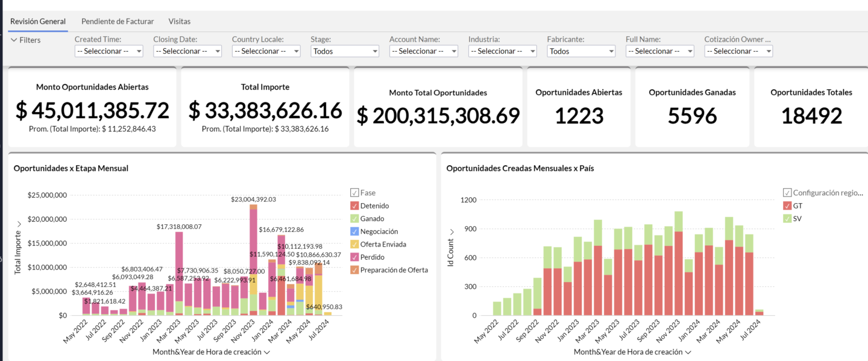
Task: Select the Revisión General tab
Action: click(x=38, y=21)
